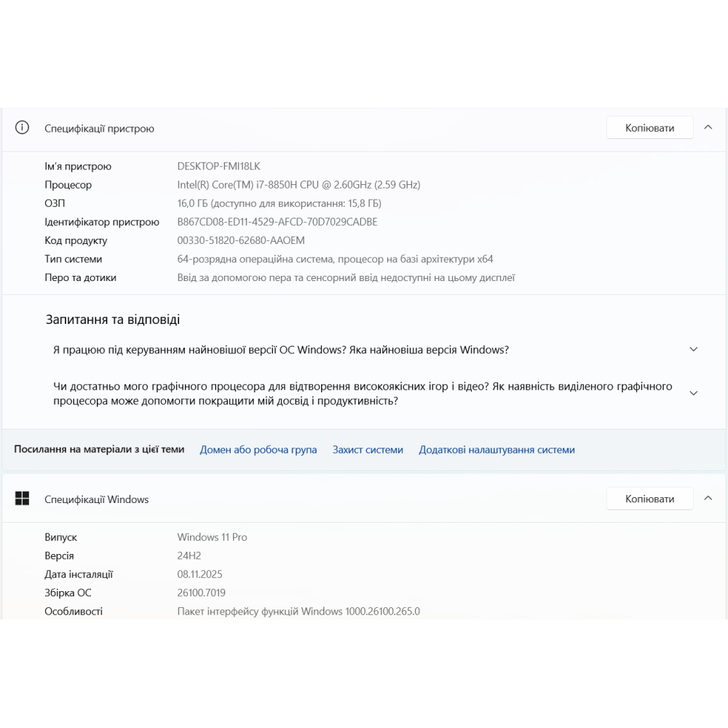Click the Windows 11 Pro edition value
The height and width of the screenshot is (728, 728).
pyautogui.click(x=212, y=537)
